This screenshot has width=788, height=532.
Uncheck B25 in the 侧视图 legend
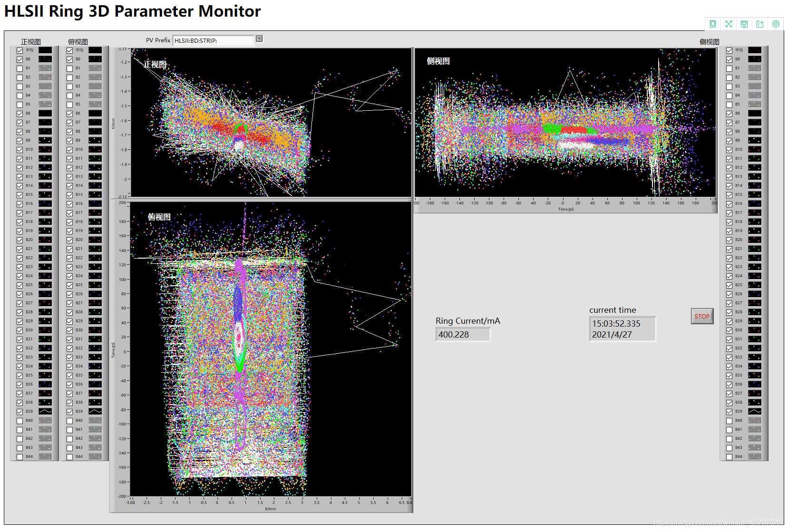pyautogui.click(x=729, y=285)
